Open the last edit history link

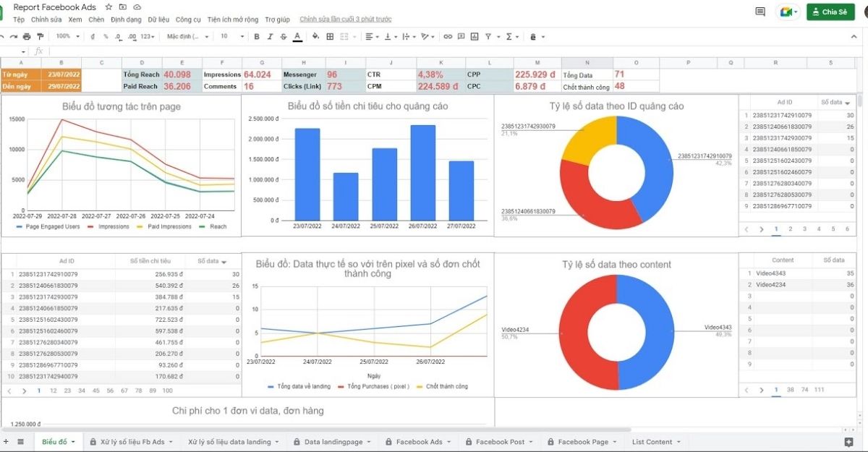click(x=345, y=20)
